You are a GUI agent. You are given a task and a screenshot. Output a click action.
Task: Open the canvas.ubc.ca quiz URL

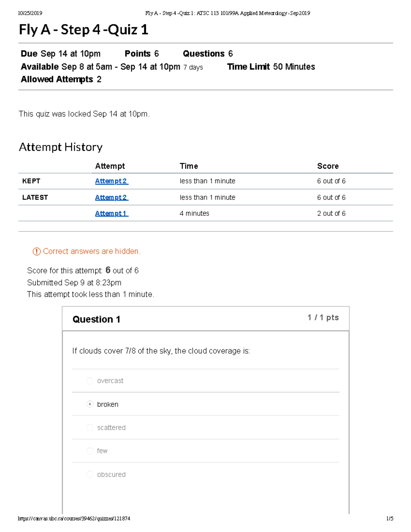(x=74, y=519)
